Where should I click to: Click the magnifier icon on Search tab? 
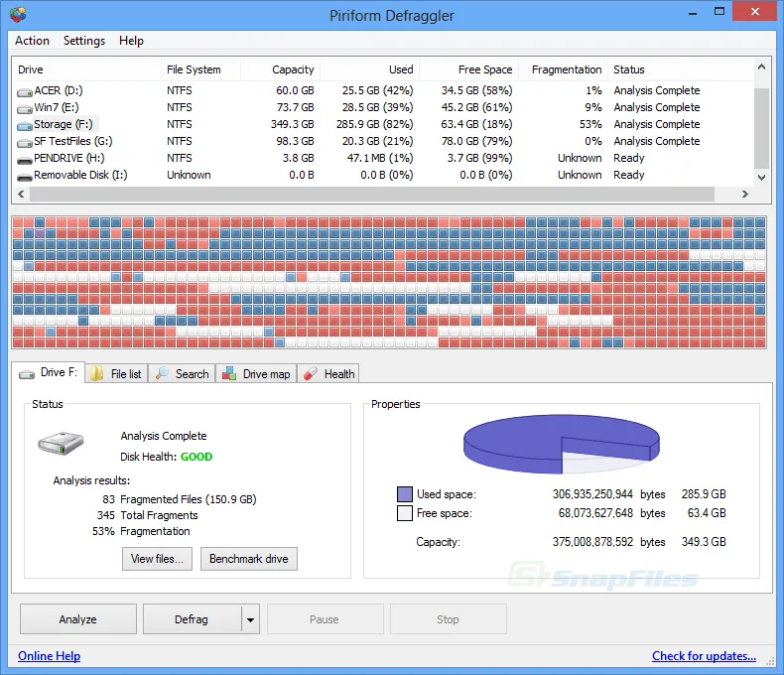162,373
